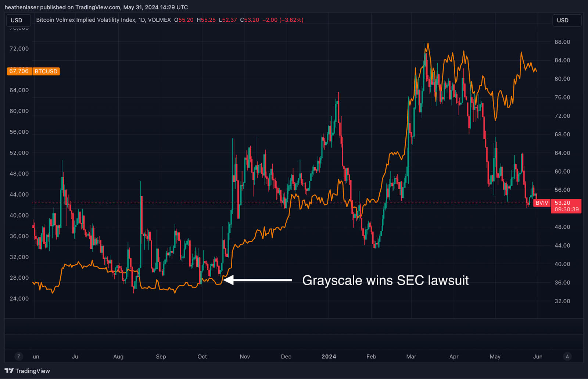588x379 pixels.
Task: Click the 32.00 right scale label
Action: coord(562,301)
